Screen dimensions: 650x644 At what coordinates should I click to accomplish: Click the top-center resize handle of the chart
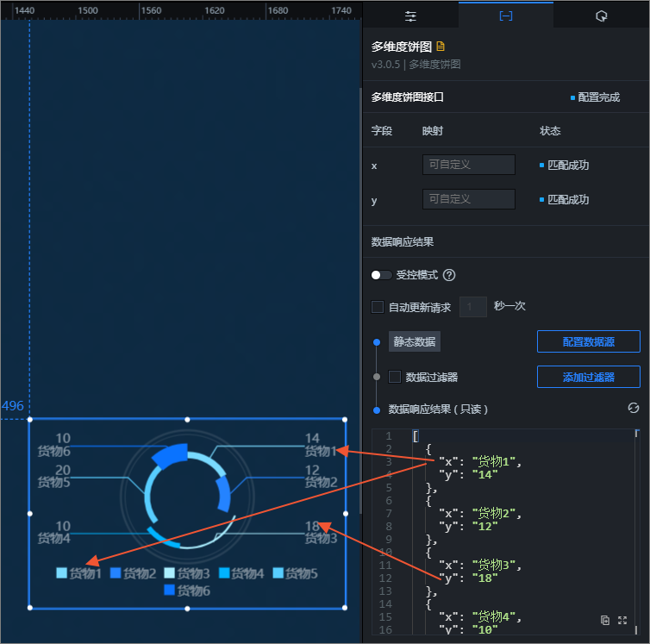pos(187,420)
